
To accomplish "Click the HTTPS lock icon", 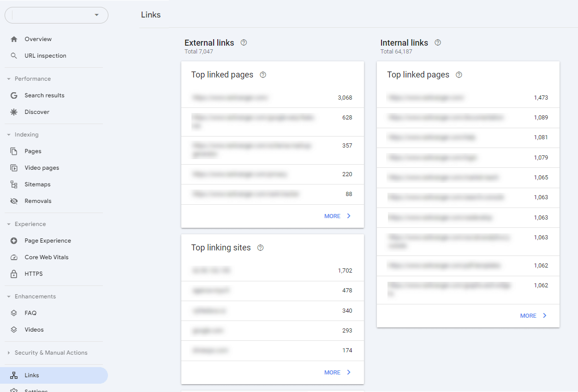I will (13, 273).
